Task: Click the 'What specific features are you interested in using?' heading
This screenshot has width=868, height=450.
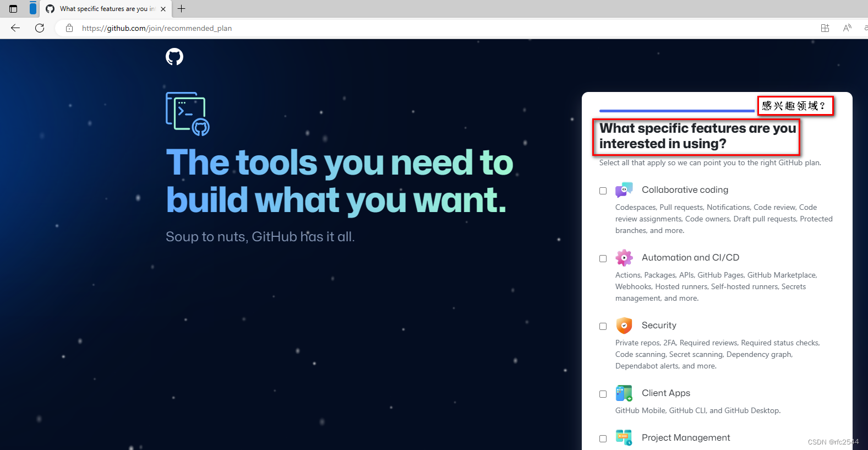Action: click(x=697, y=136)
